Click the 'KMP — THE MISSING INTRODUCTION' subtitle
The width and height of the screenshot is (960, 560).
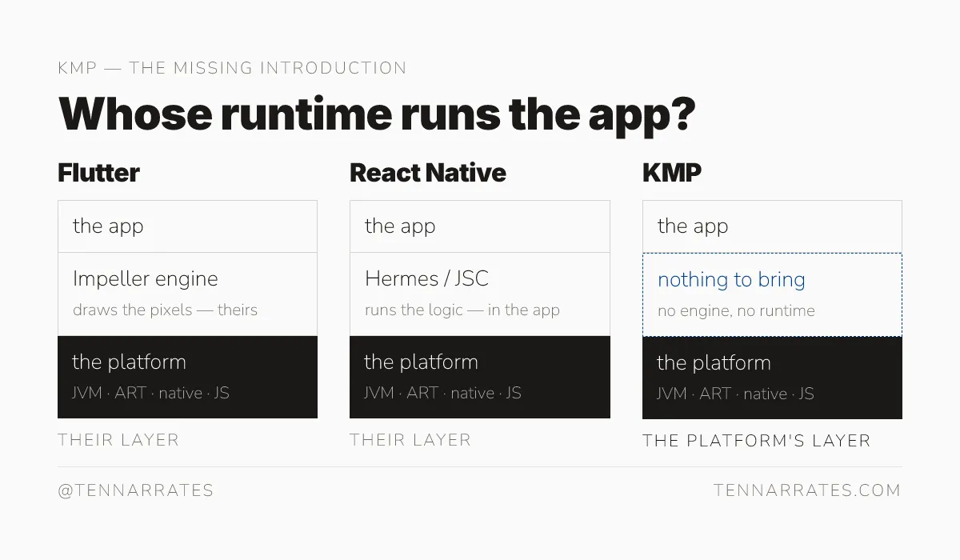click(232, 68)
